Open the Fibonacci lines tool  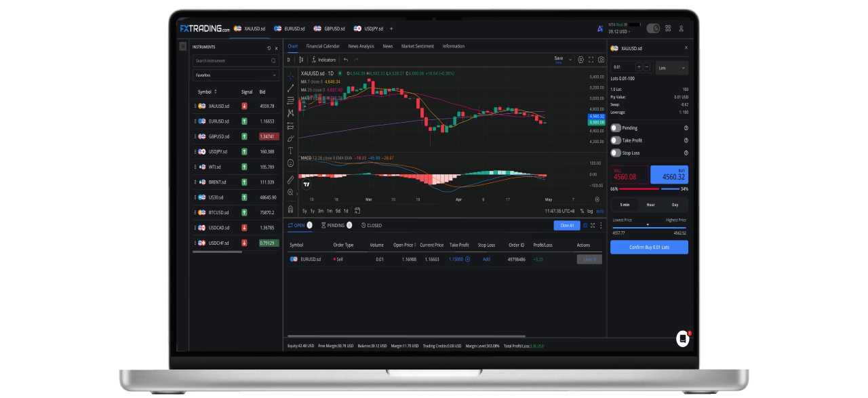point(291,100)
